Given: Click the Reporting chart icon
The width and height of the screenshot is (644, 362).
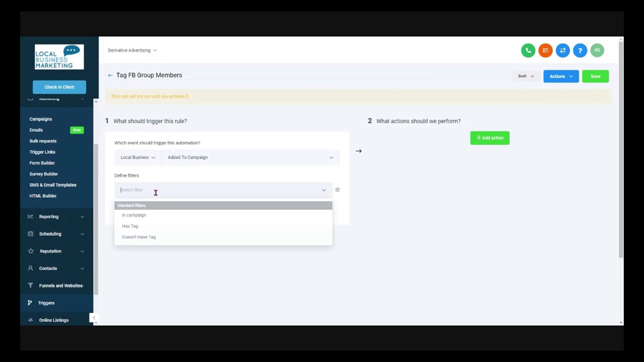Looking at the screenshot, I should [30, 217].
